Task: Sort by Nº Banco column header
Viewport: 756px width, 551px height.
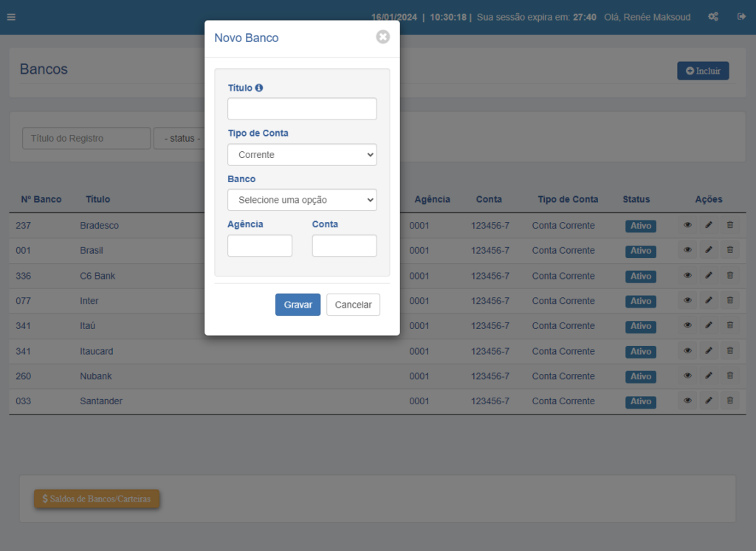Action: click(x=41, y=199)
